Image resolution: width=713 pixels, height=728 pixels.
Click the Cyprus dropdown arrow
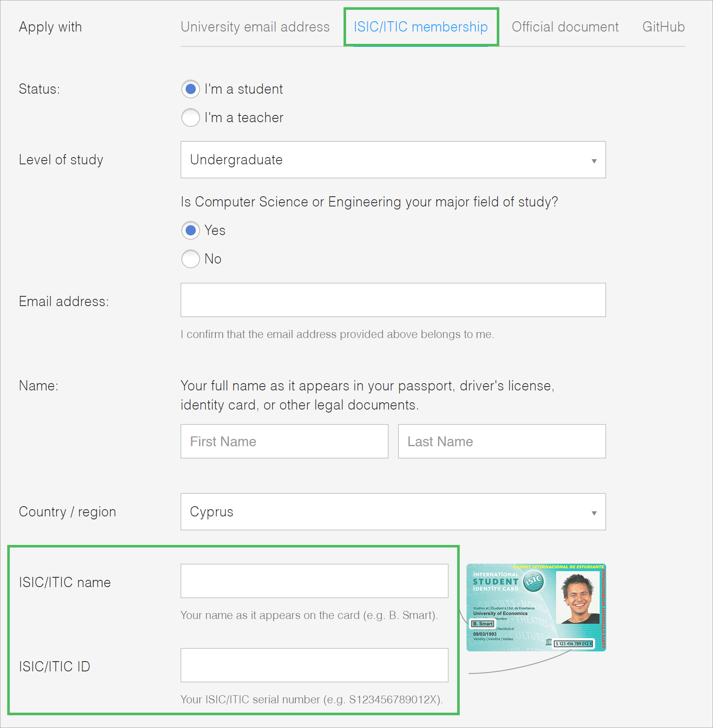(594, 513)
